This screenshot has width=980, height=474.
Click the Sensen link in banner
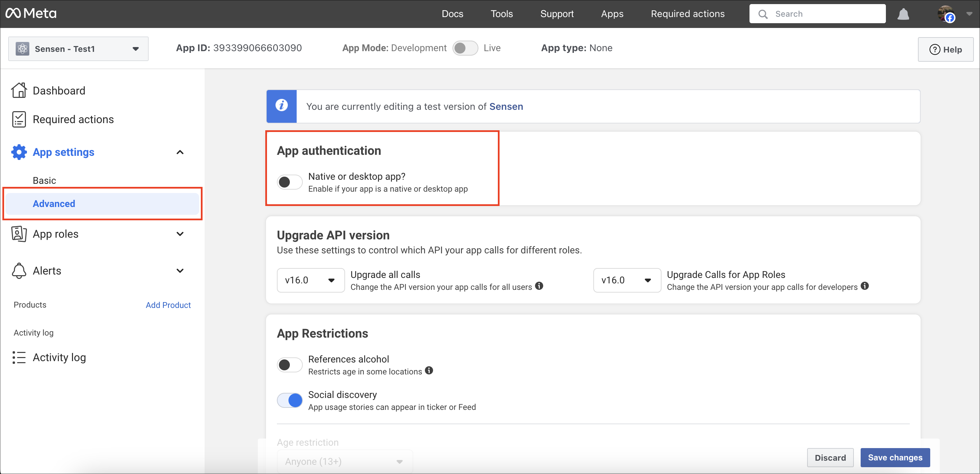pyautogui.click(x=506, y=106)
